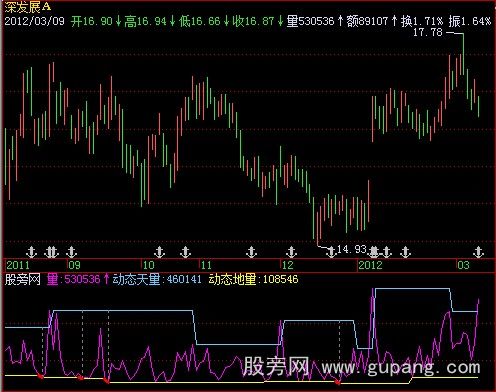
Task: Click the 2011 label on the time axis
Action: pos(18,265)
